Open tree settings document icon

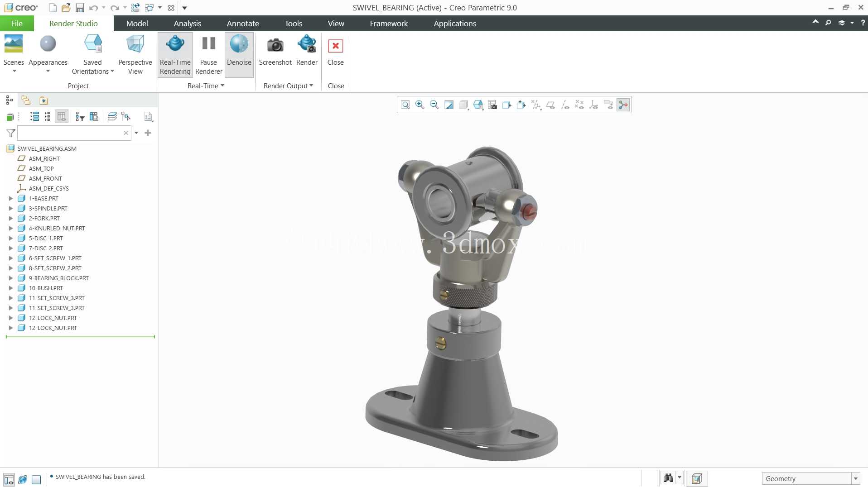point(148,117)
